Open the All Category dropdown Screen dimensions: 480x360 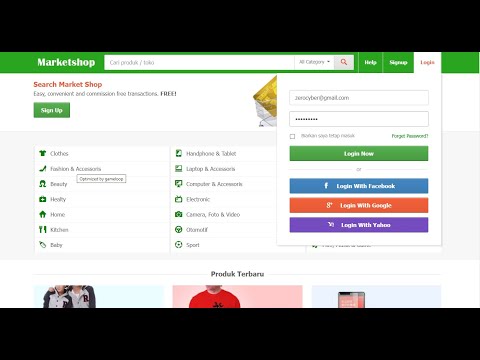click(x=314, y=62)
